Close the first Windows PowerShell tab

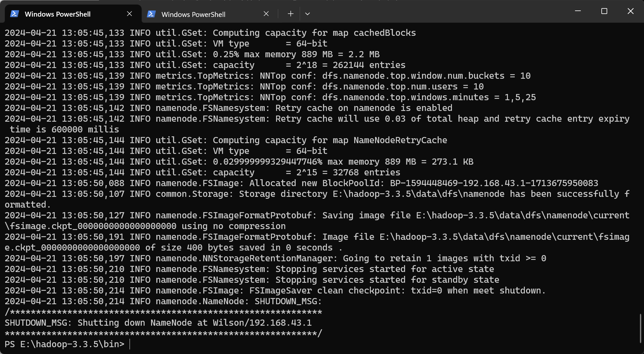pyautogui.click(x=129, y=14)
